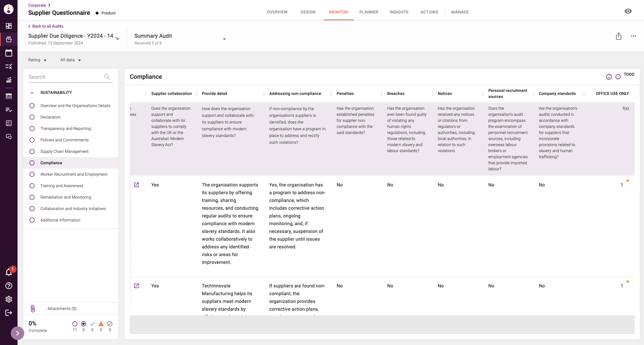The image size is (644, 345).
Task: Open first response row external link icon
Action: click(x=136, y=185)
